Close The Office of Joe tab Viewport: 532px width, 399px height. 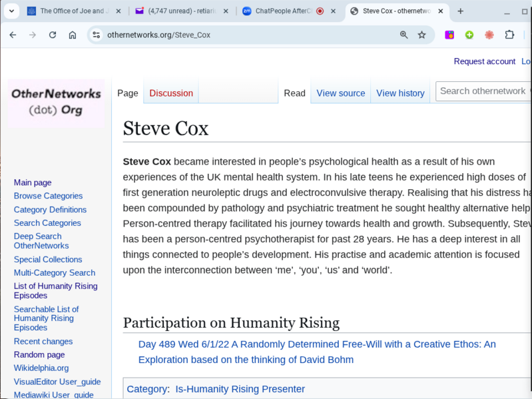[x=119, y=11]
